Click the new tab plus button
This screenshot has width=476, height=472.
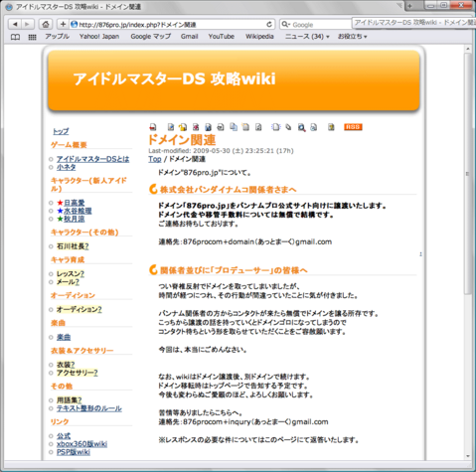[x=409, y=6]
